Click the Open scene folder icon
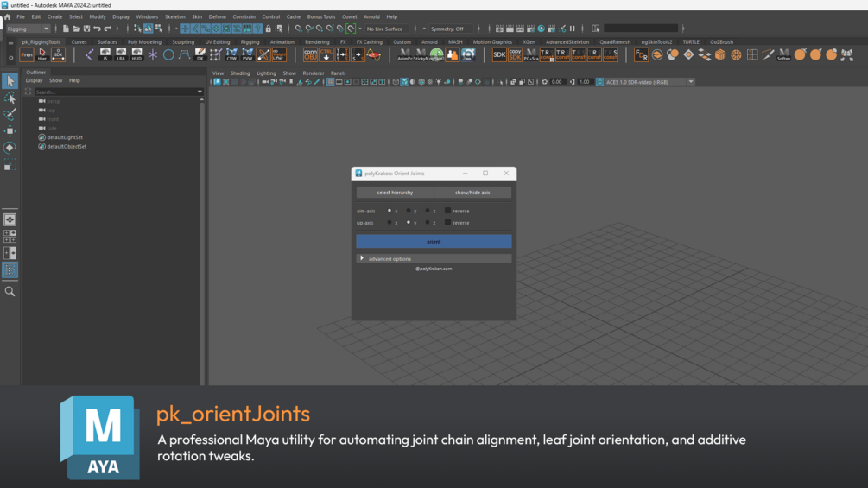The height and width of the screenshot is (488, 868). [x=76, y=29]
